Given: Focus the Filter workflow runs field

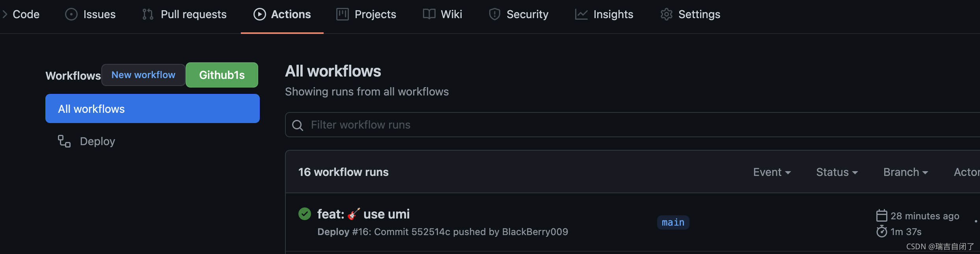Looking at the screenshot, I should (x=632, y=125).
